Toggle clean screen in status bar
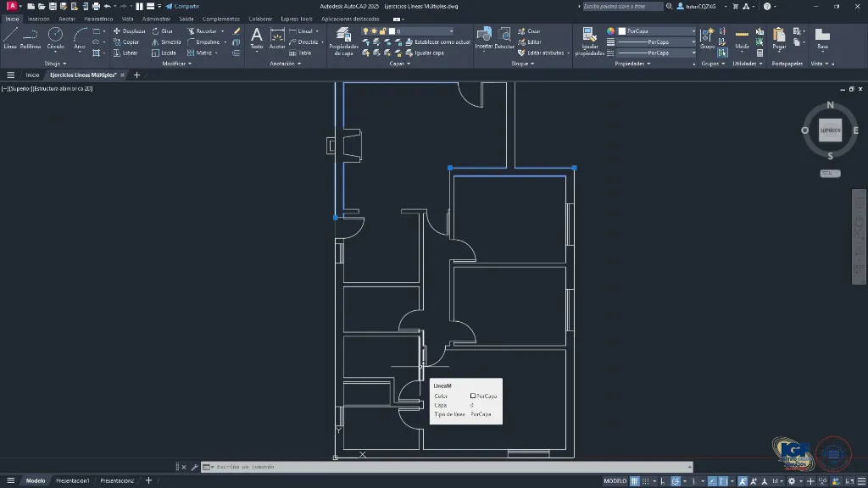The height and width of the screenshot is (488, 868). pyautogui.click(x=849, y=481)
